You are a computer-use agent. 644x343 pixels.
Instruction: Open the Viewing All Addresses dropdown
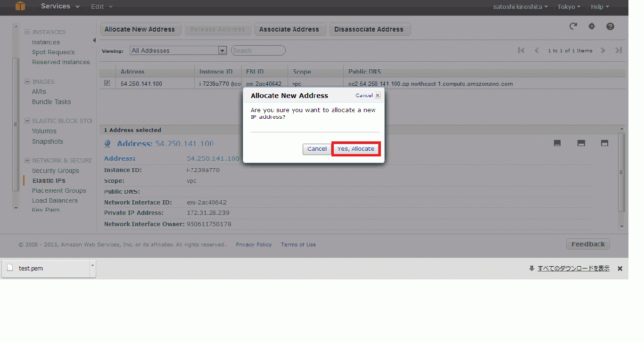[x=178, y=50]
